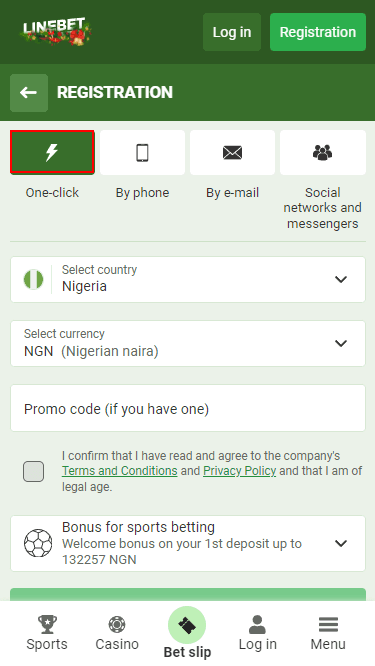Image resolution: width=375 pixels, height=666 pixels.
Task: Expand Bonus for sports betting options
Action: (188, 543)
